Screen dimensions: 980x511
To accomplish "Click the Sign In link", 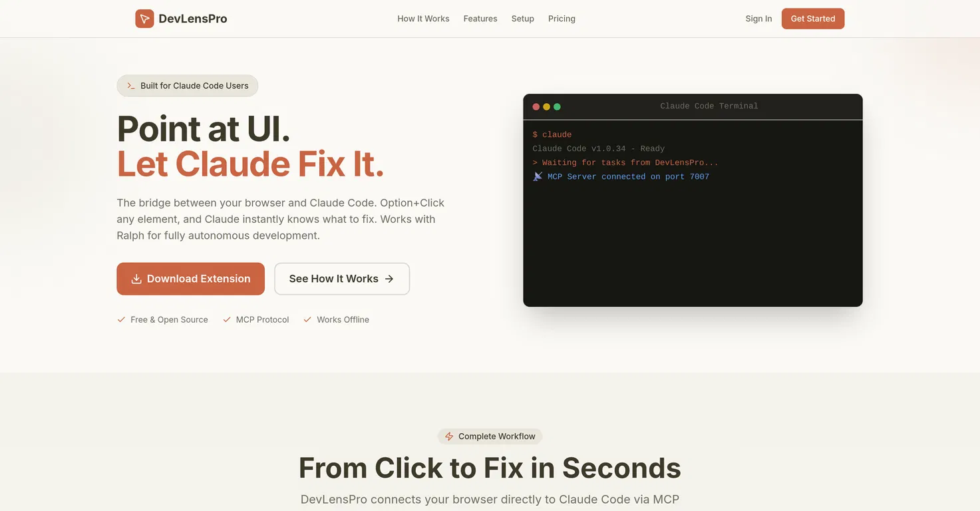I will (758, 19).
